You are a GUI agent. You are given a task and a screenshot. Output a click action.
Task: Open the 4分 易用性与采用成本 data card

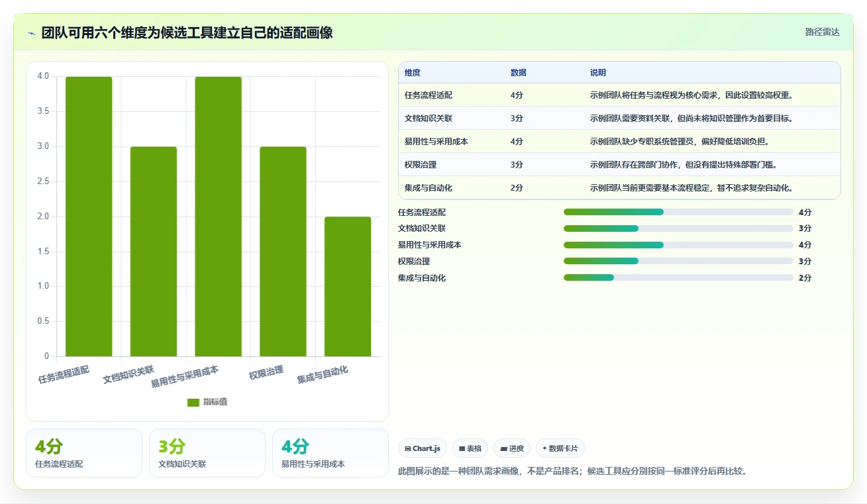click(331, 453)
